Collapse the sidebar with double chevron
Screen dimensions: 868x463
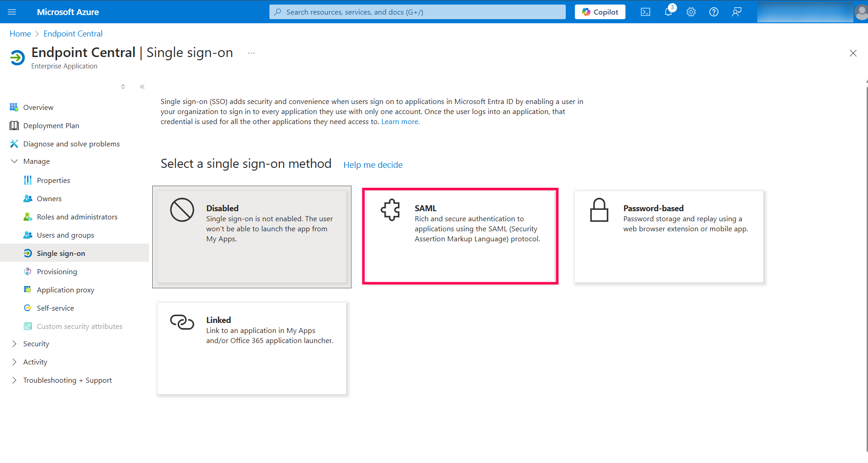coord(142,87)
